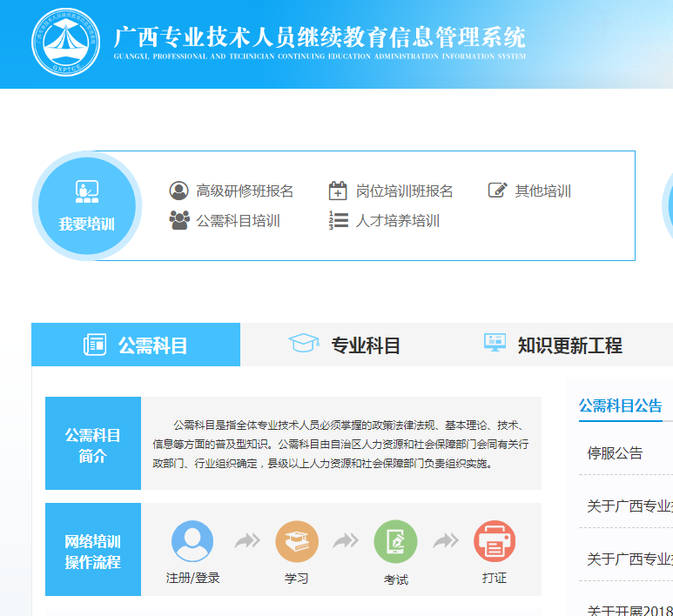Open the 公需科目培训 link

[x=239, y=221]
